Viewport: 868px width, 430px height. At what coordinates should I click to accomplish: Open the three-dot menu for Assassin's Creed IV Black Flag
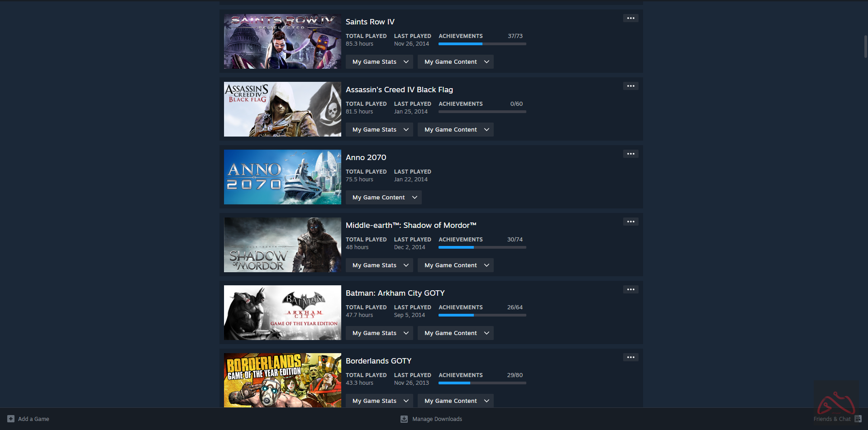click(x=631, y=86)
